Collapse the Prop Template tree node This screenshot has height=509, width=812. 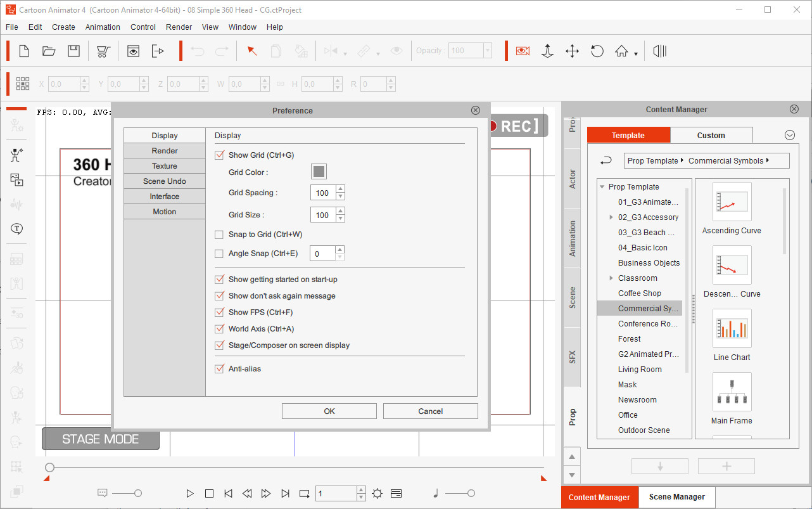coord(602,187)
